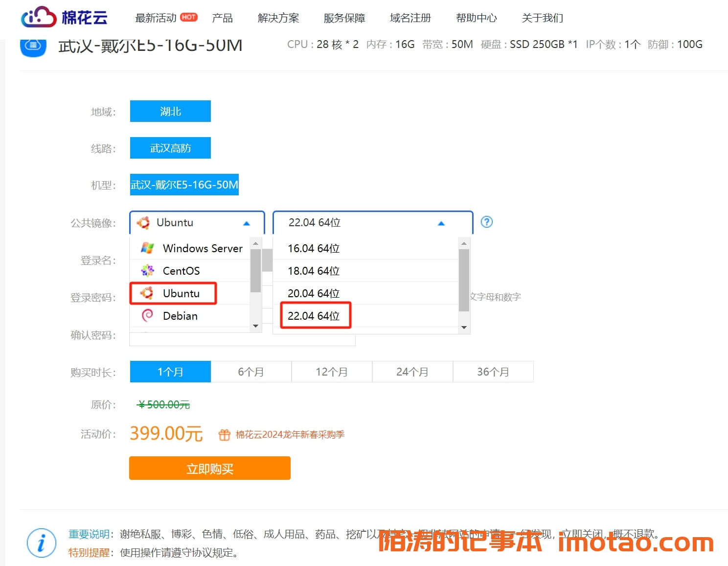Click the Ubuntu icon in selected image box
The width and height of the screenshot is (728, 566).
pos(143,223)
